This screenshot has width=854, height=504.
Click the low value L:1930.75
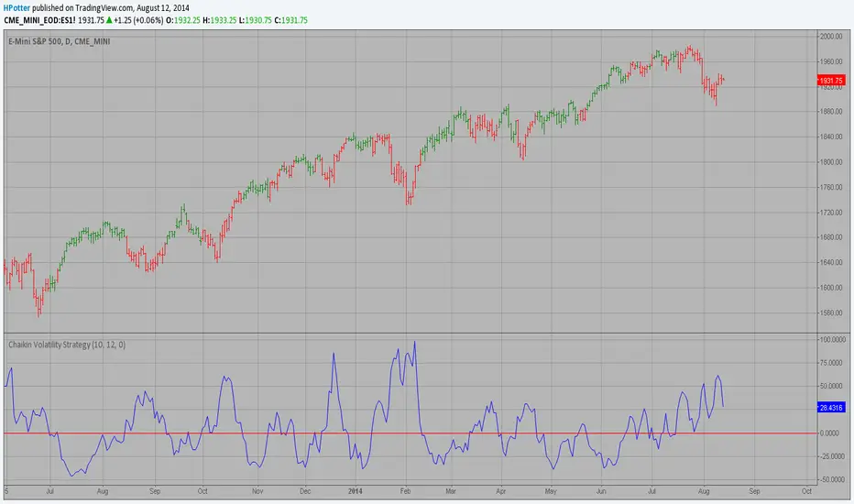point(256,20)
